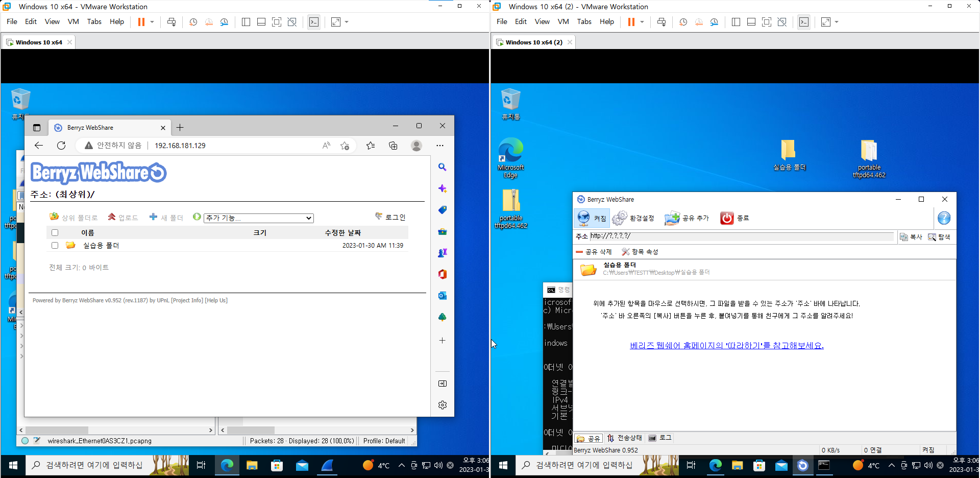Open power options dropdown in right VMware window

(x=642, y=22)
